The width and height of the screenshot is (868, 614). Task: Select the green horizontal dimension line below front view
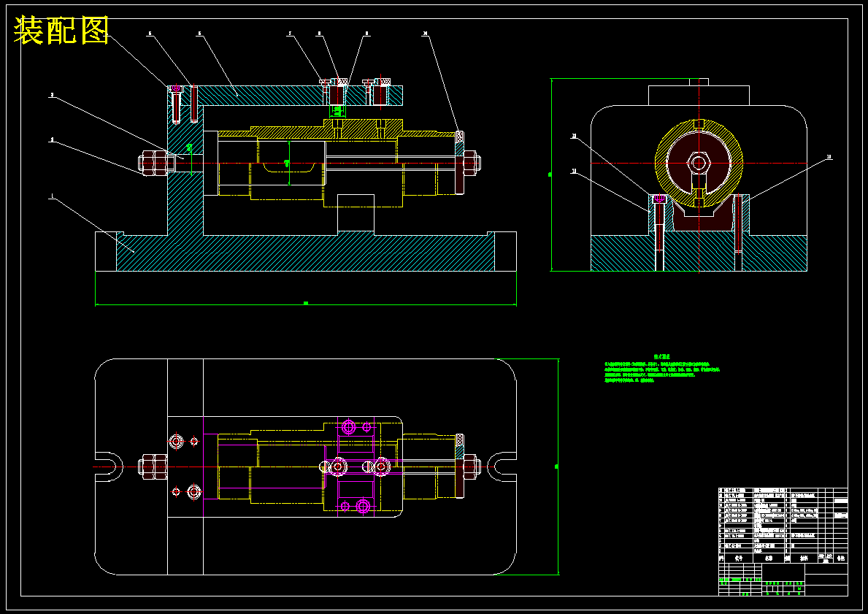tap(306, 304)
